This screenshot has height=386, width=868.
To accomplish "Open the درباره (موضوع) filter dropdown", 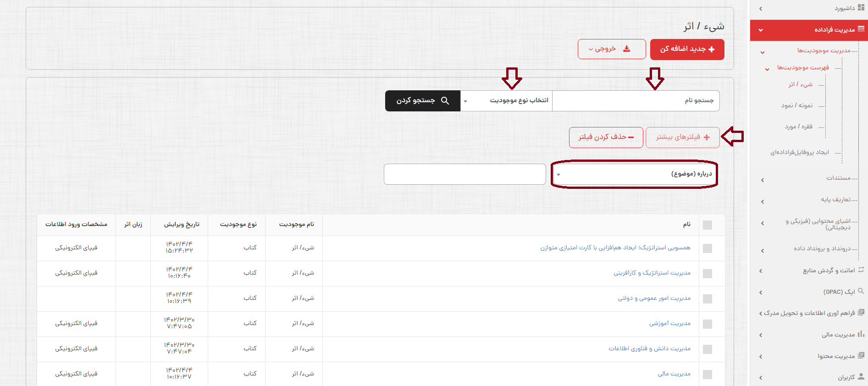I will (634, 174).
